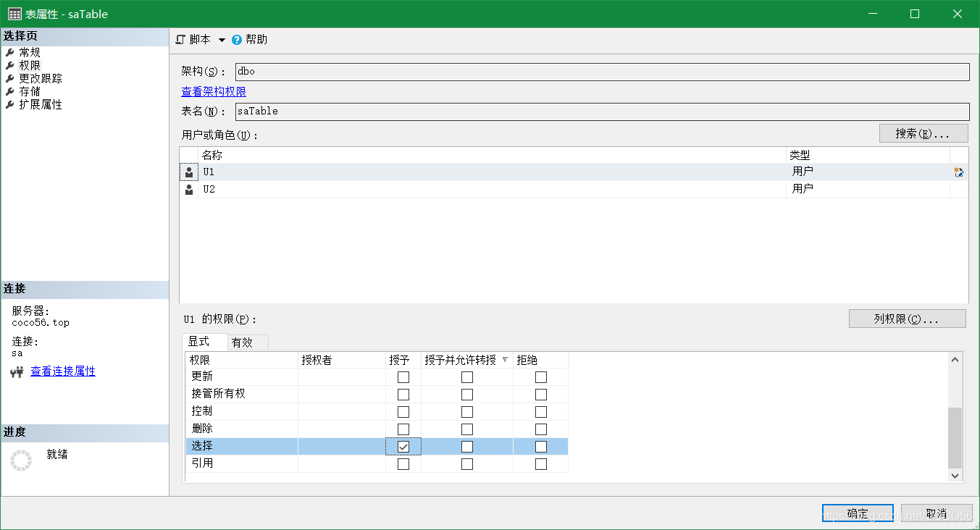Open the 查看连接属性 link
Viewport: 980px width, 530px height.
[63, 371]
